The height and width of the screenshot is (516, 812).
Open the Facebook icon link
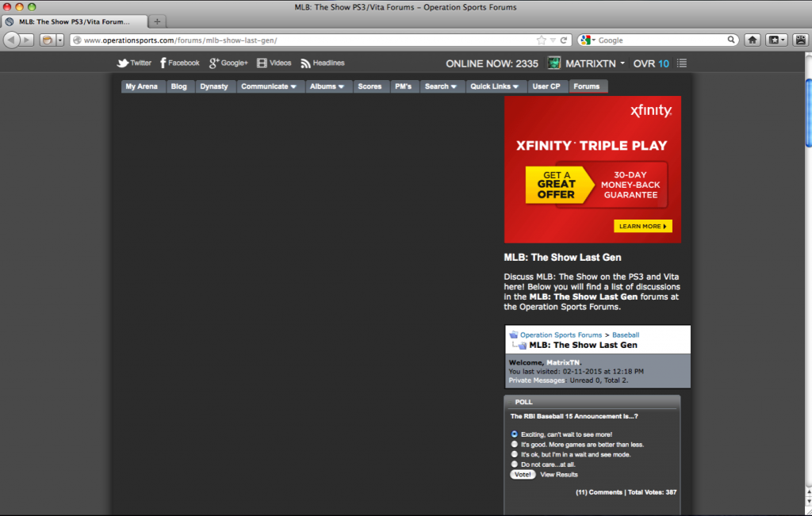click(x=163, y=63)
